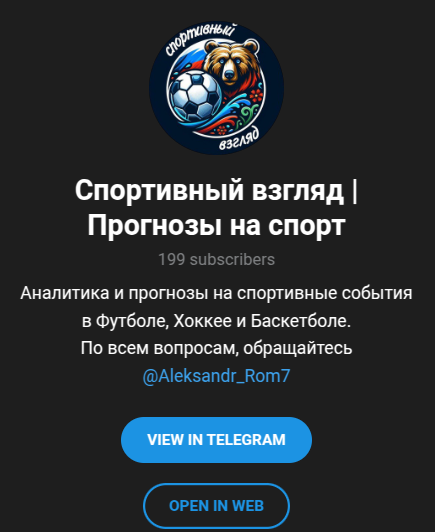Click the blue wave under the ball
Viewport: 435px width, 532px height.
tap(210, 120)
